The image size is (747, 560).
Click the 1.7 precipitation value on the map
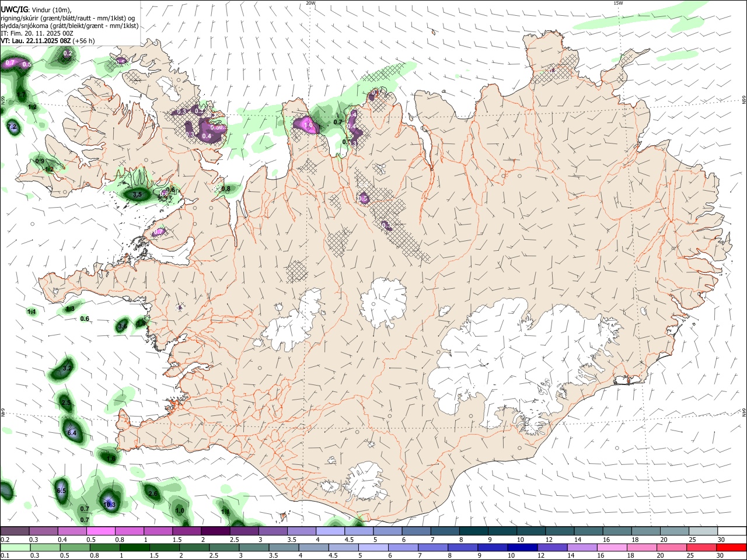coord(22,94)
